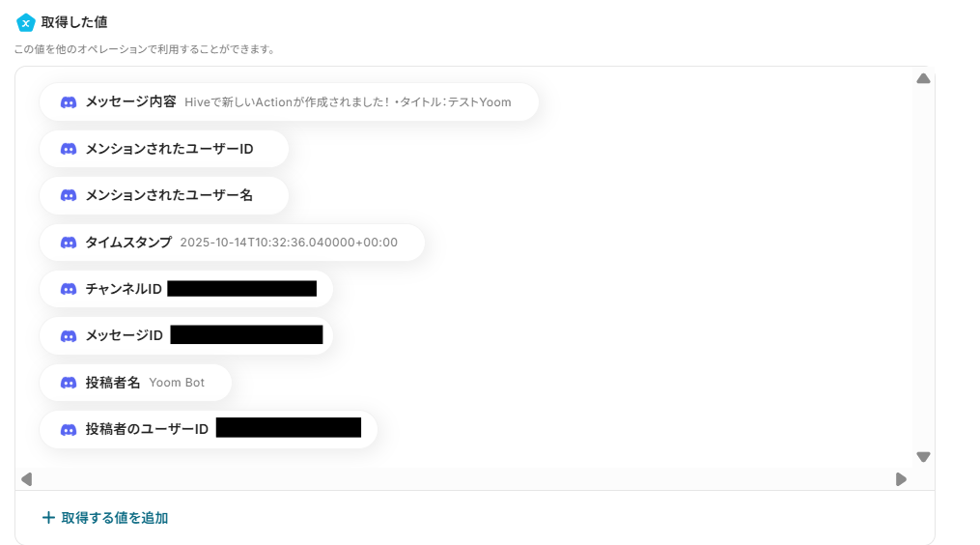980x545 pixels.
Task: Click Discord icon beside チャンネルID
Action: [x=69, y=289]
